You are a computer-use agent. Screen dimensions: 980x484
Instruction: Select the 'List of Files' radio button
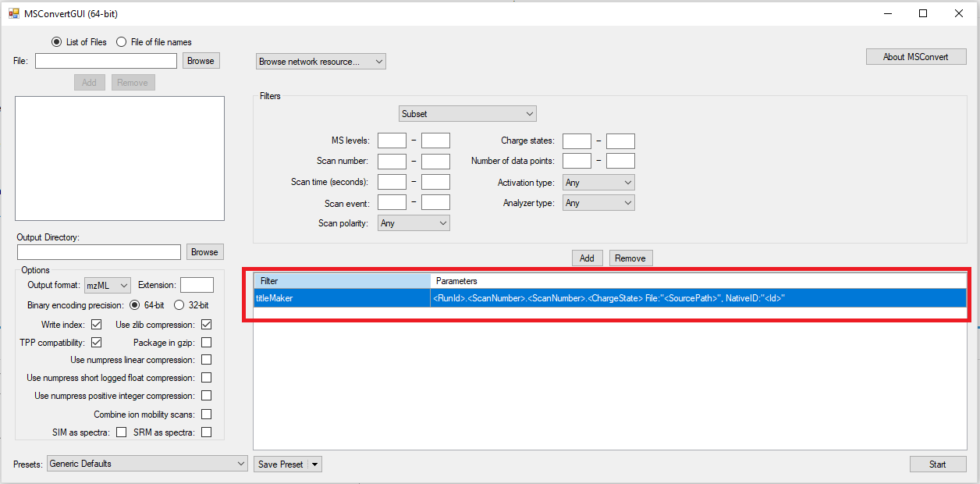coord(56,42)
